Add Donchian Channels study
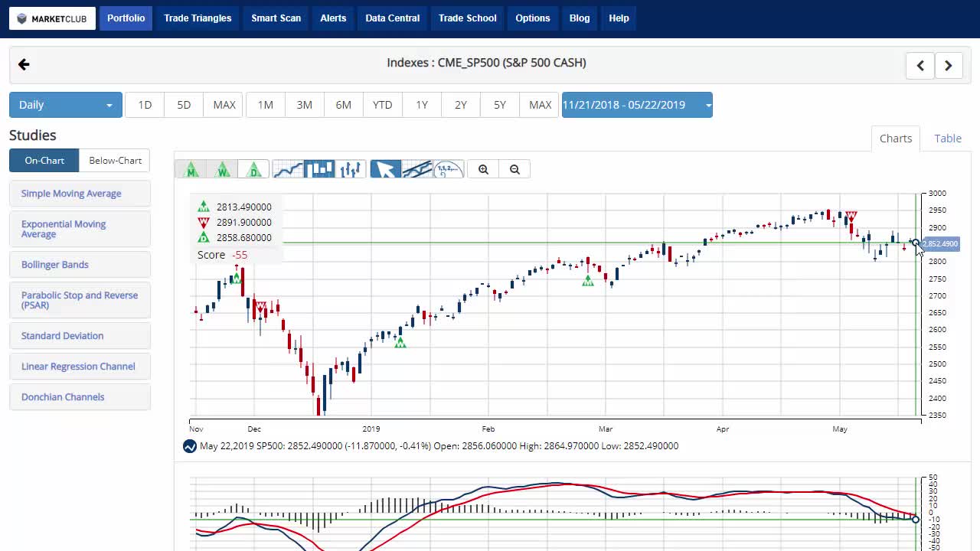 (80, 397)
